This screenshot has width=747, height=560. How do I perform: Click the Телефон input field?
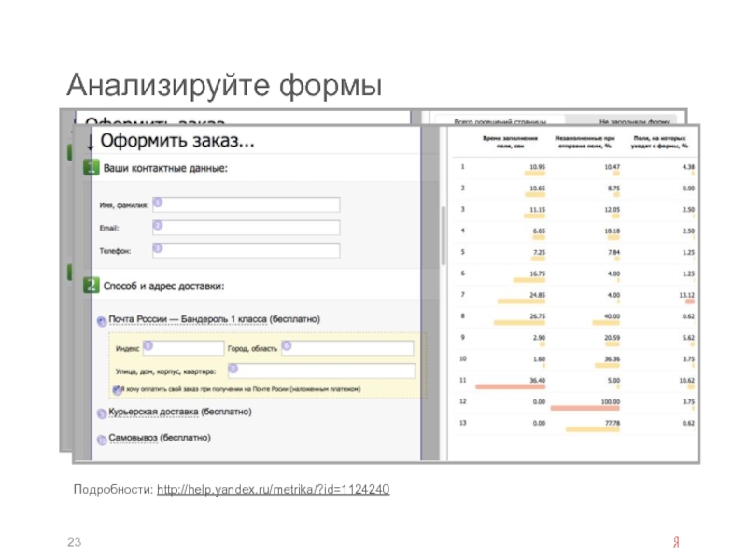[246, 250]
